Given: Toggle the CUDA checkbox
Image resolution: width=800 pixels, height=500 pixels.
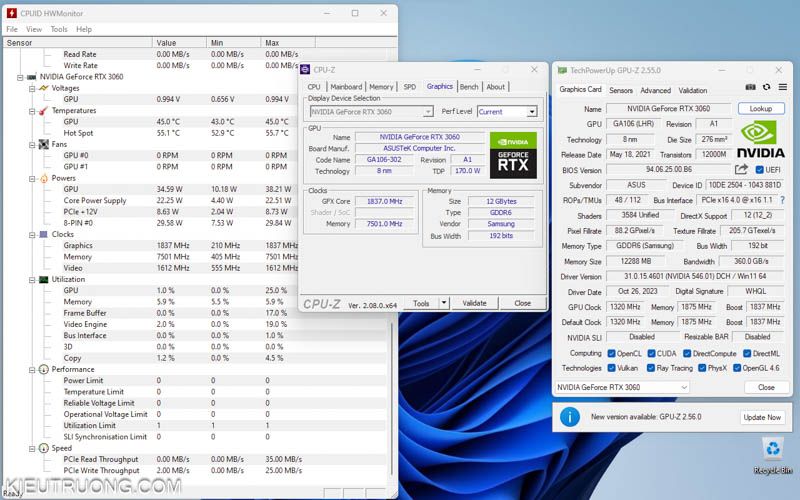Looking at the screenshot, I should 651,353.
